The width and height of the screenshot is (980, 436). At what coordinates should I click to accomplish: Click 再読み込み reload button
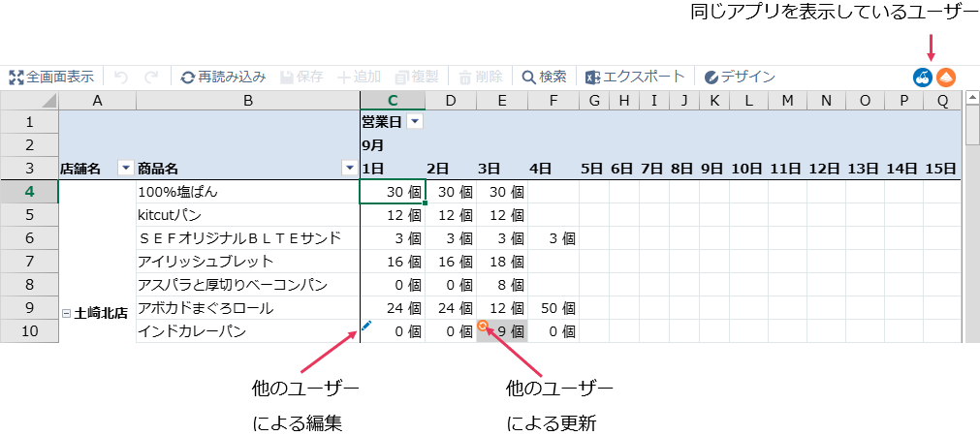click(223, 77)
